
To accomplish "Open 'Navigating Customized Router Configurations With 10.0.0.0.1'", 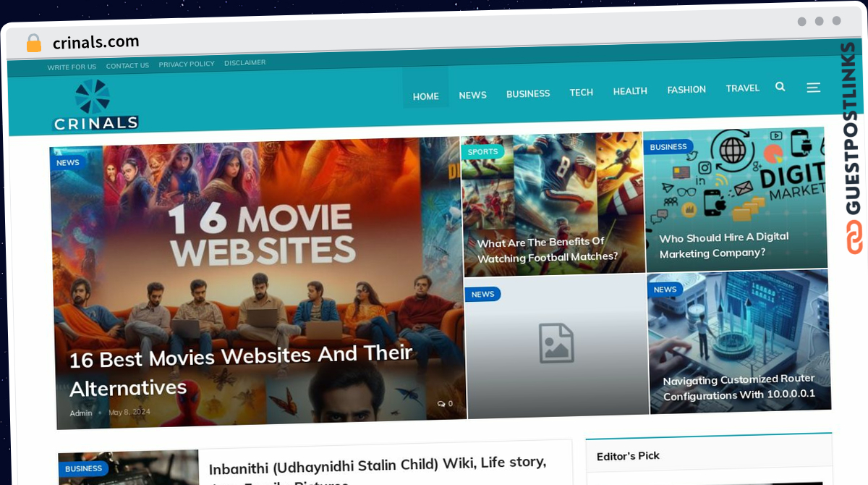I will (x=739, y=387).
